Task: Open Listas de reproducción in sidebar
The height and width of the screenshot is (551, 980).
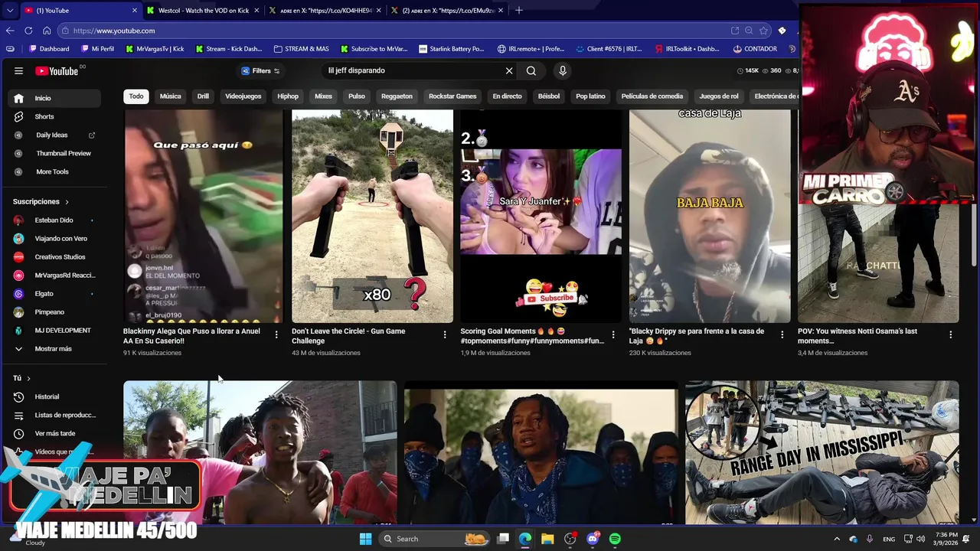Action: click(x=54, y=415)
